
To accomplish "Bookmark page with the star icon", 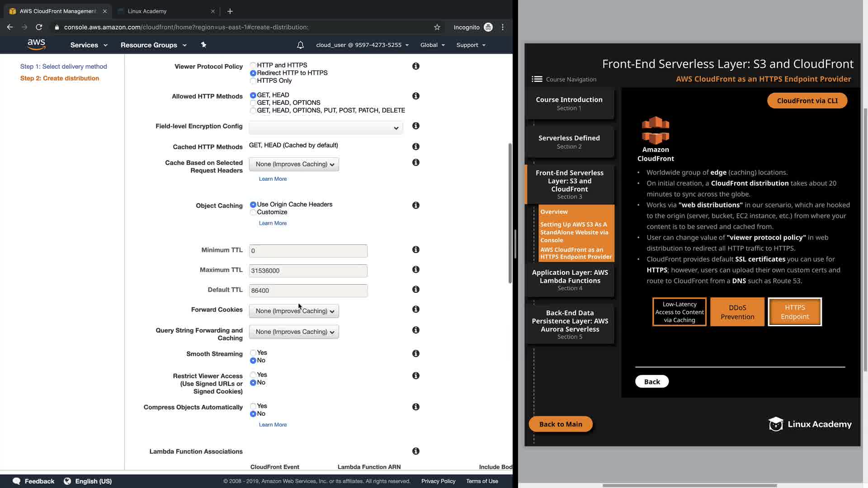I will (437, 27).
